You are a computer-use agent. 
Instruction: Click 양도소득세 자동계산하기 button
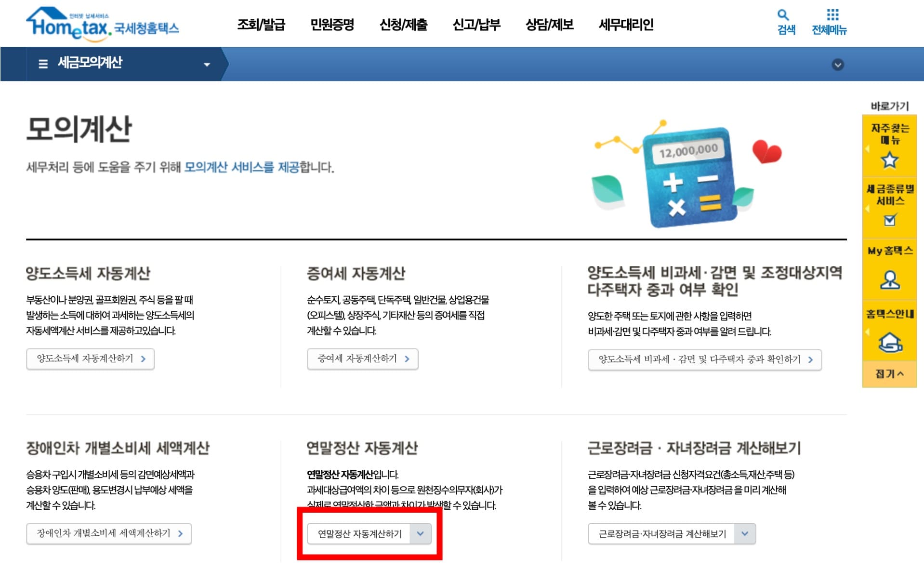(90, 359)
